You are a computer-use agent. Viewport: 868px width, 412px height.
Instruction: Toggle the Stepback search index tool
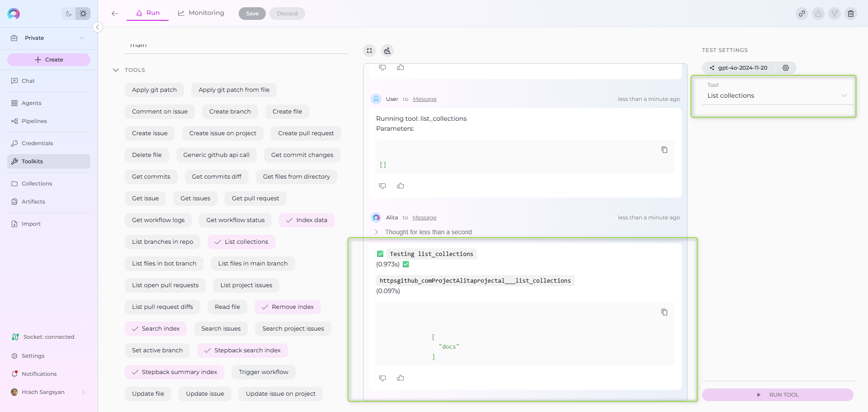coord(242,350)
